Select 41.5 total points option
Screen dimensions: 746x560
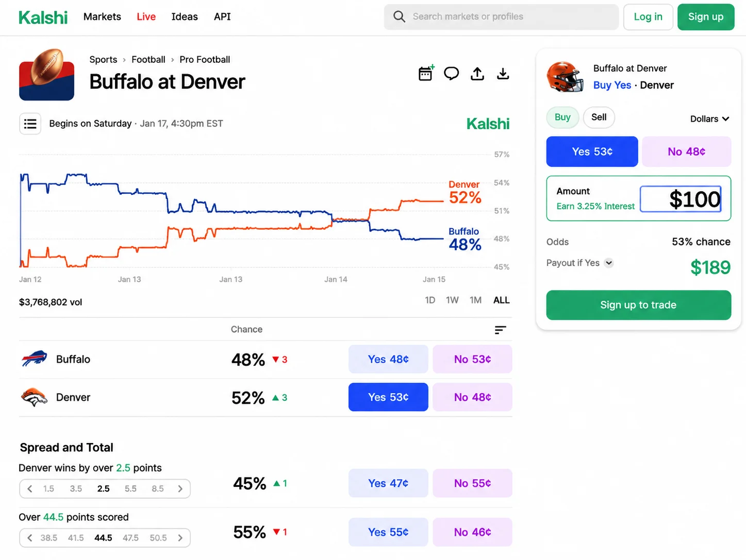pos(76,538)
